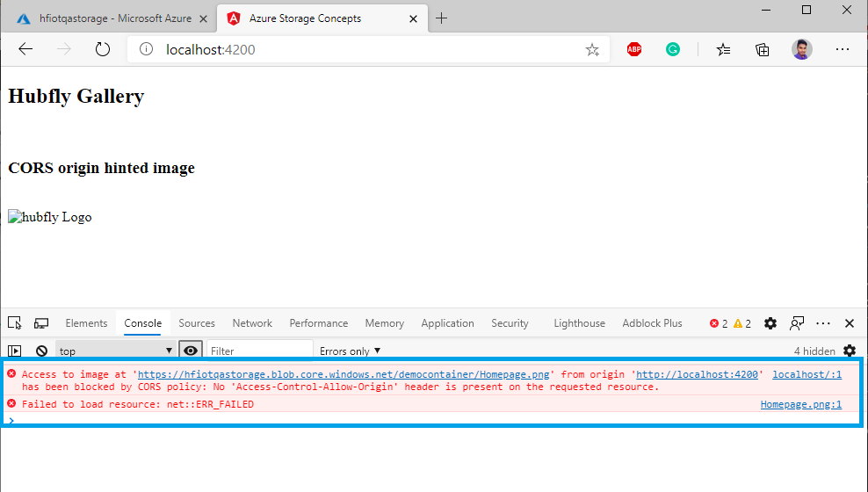The image size is (868, 492).
Task: Open DevTools customize menu dots
Action: point(823,323)
